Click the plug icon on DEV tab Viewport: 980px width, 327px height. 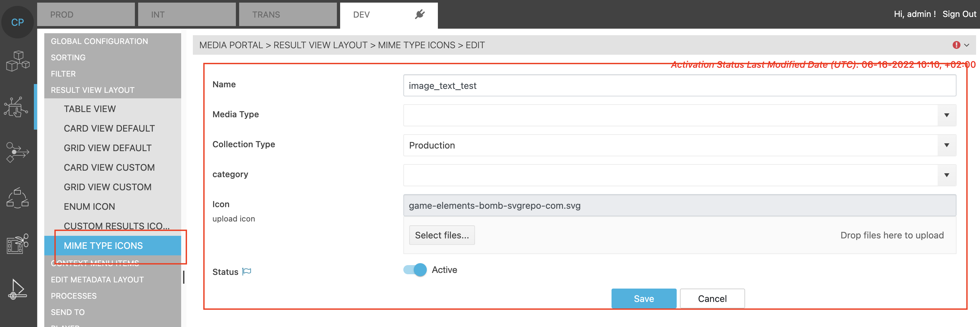(420, 14)
